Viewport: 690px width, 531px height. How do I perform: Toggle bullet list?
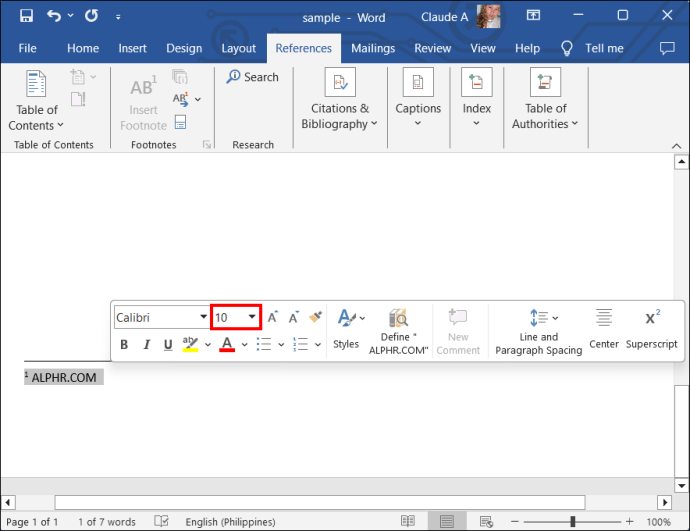coord(264,344)
